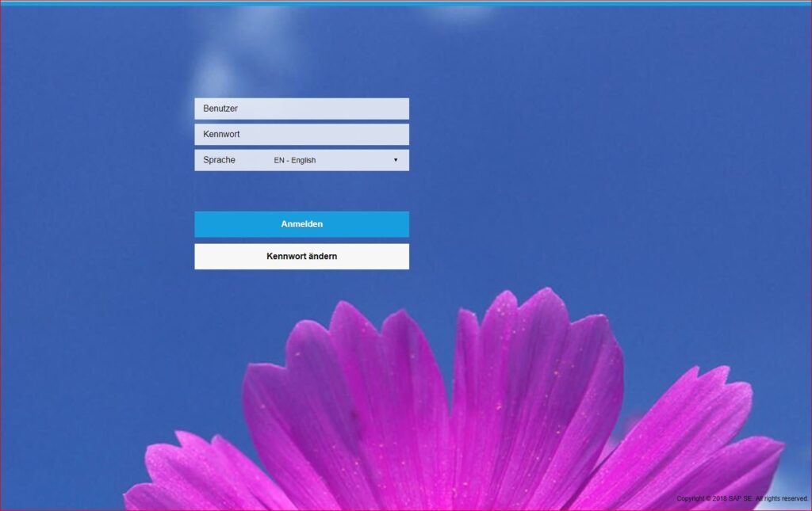Select the EN - English language value
The width and height of the screenshot is (812, 511).
click(x=295, y=160)
